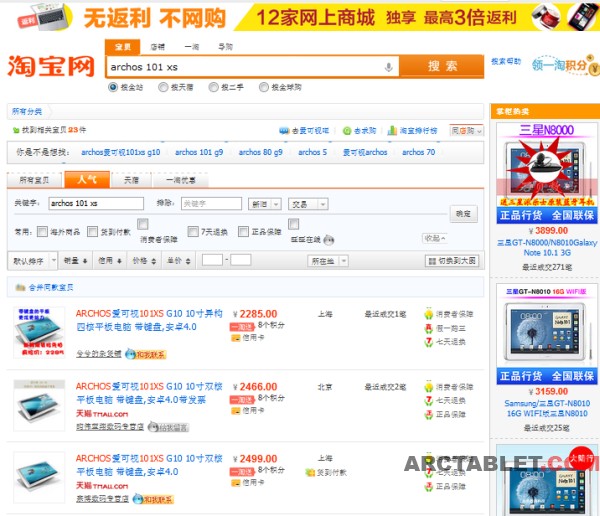Screen dimensions: 600x516
Task: Open the 一淘优惠 results tab
Action: pos(181,180)
